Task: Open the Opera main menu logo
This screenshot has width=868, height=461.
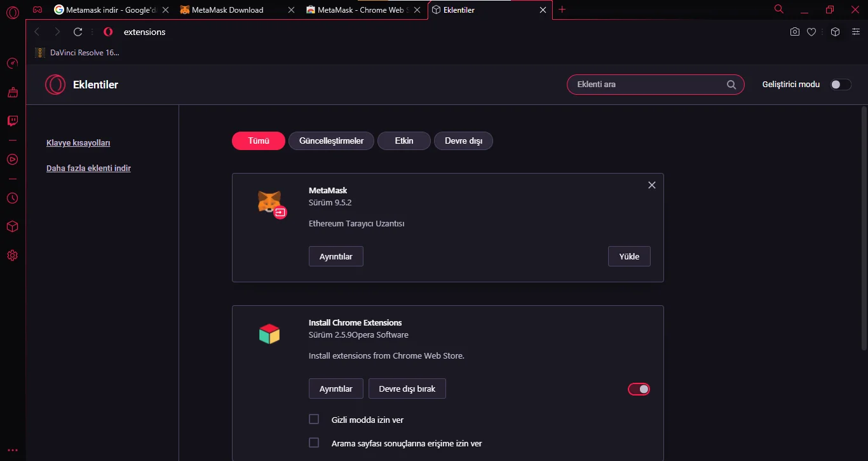Action: [12, 11]
